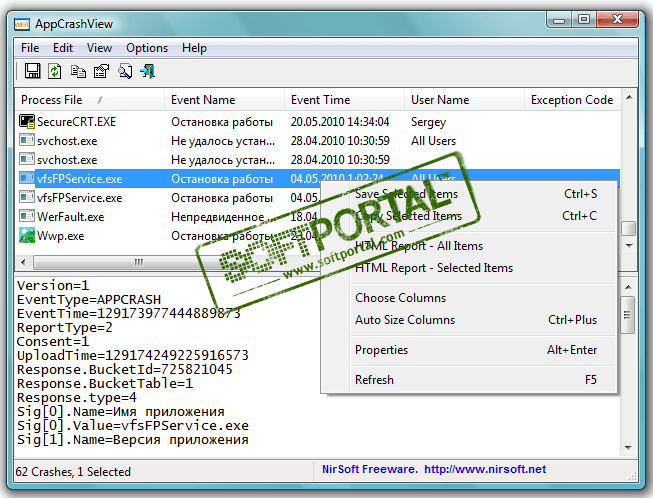Click the crash list vertical scrollbar thumb
Image resolution: width=653 pixels, height=498 pixels.
[x=628, y=228]
